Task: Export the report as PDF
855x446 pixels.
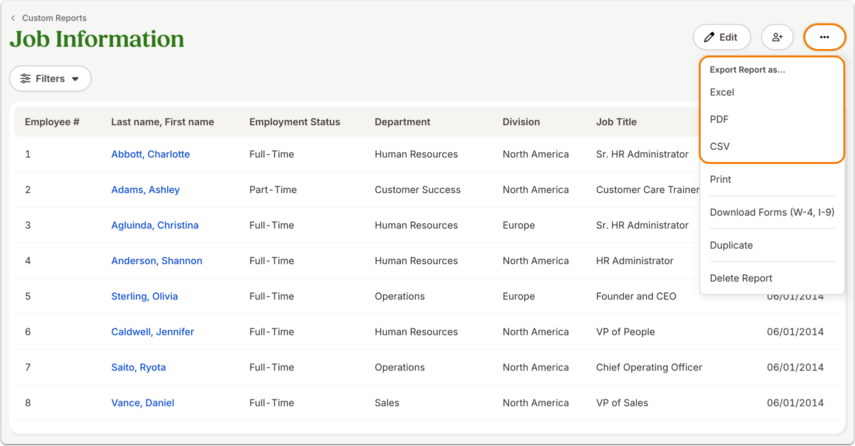Action: point(719,119)
